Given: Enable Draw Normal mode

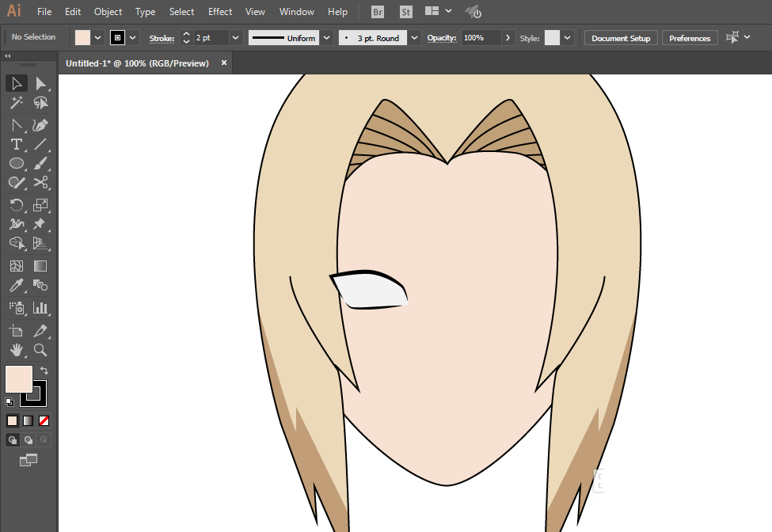Looking at the screenshot, I should pyautogui.click(x=13, y=440).
